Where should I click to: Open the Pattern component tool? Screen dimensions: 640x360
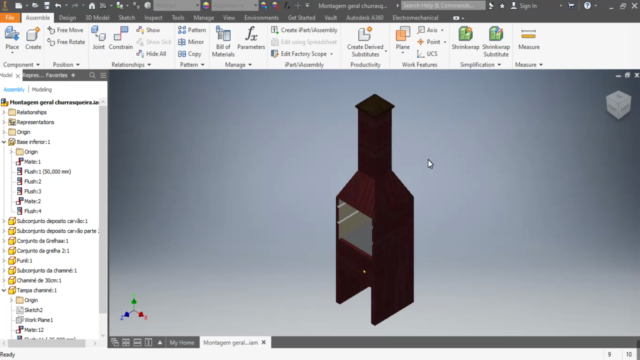(192, 30)
